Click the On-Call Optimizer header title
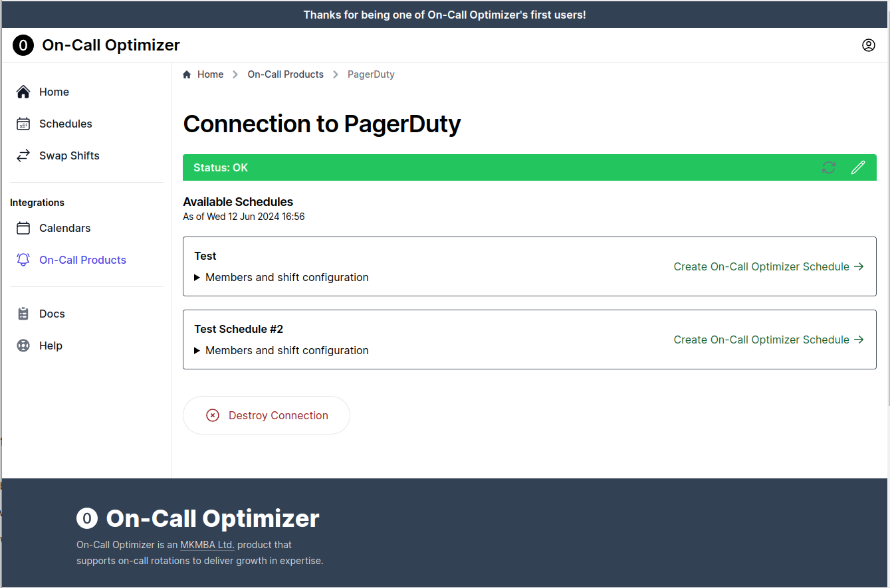 point(111,45)
